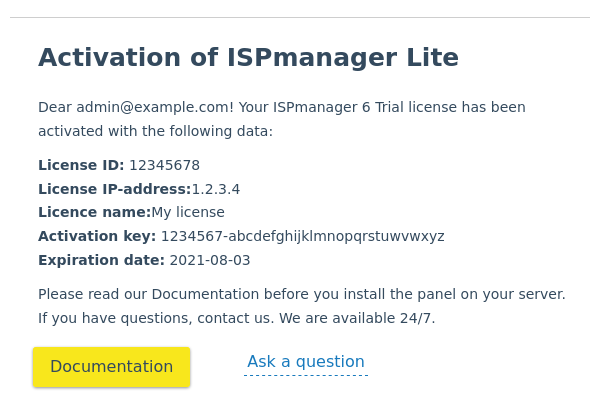This screenshot has height=409, width=610.
Task: Click the expiration date 2021-08-03
Action: click(x=210, y=260)
